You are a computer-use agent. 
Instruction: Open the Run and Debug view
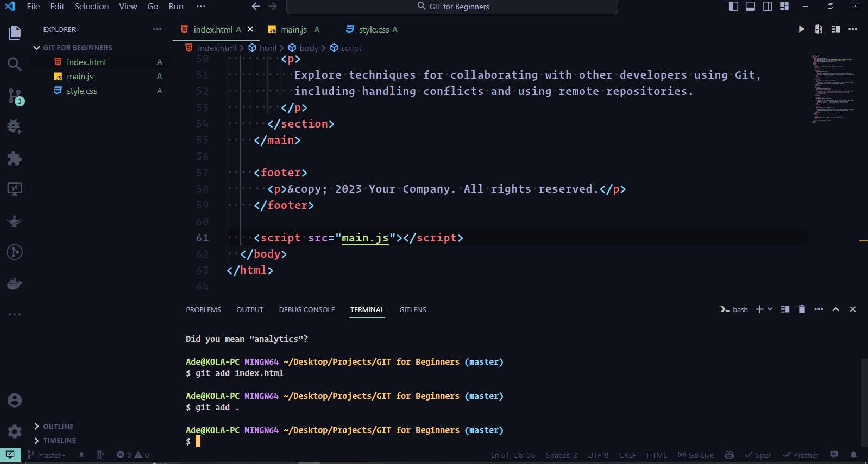click(x=15, y=127)
